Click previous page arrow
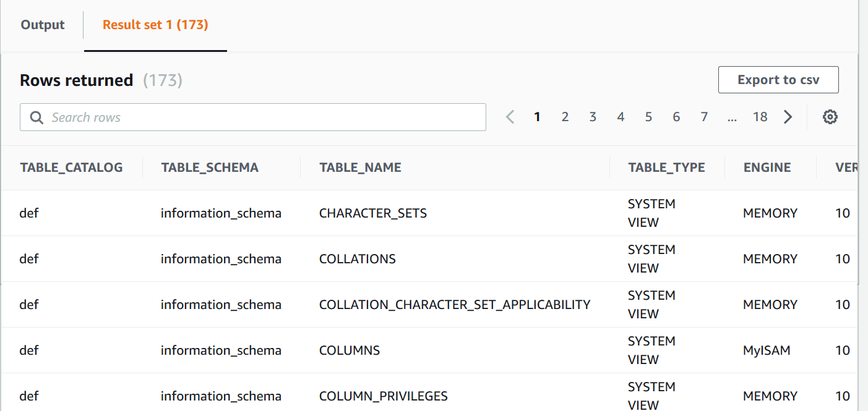This screenshot has height=411, width=868. (510, 117)
